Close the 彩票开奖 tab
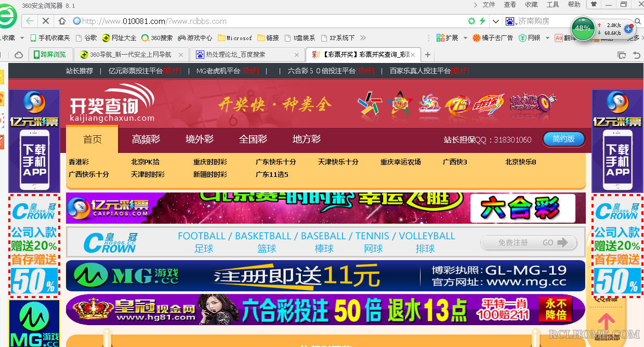644x347 pixels. (x=413, y=55)
